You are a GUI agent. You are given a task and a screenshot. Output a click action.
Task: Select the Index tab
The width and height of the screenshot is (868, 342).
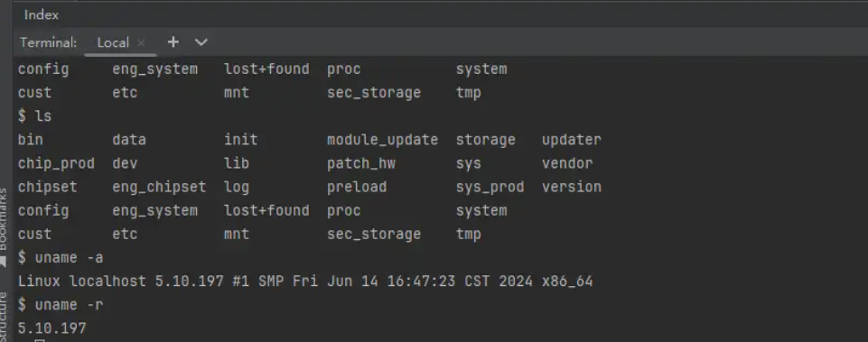coord(41,15)
